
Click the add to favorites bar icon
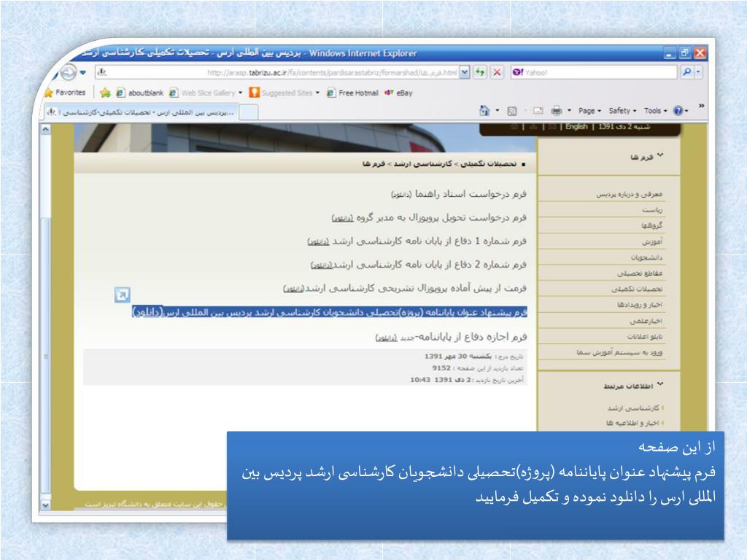pyautogui.click(x=105, y=93)
